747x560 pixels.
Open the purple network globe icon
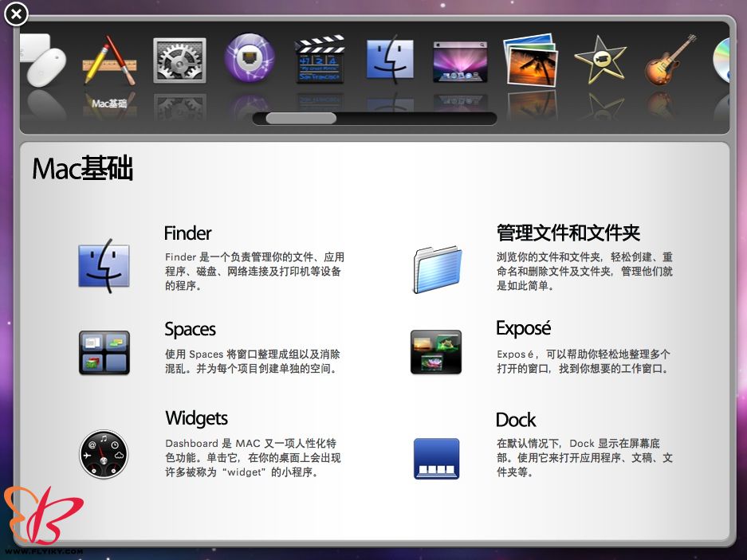[250, 58]
